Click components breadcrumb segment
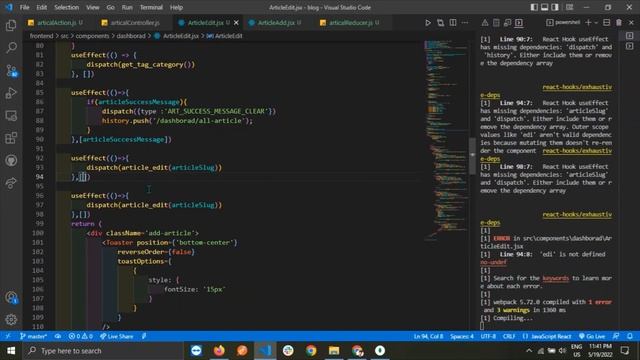 click(92, 36)
